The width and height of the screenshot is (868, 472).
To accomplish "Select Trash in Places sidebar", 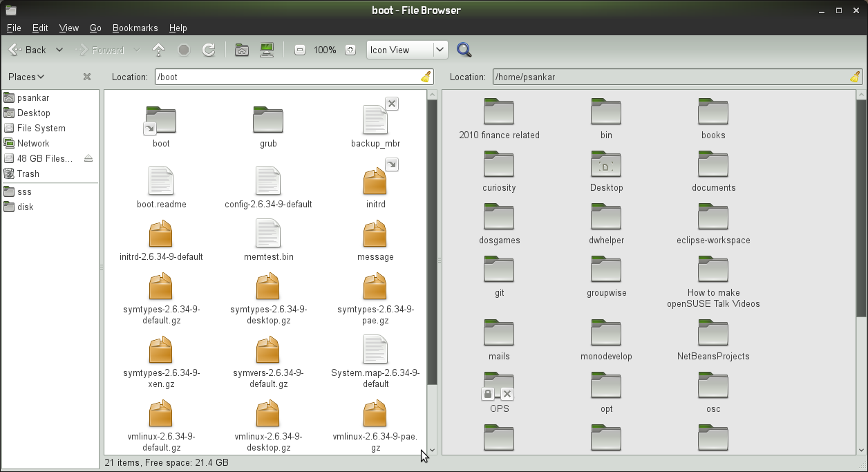I will click(x=28, y=174).
